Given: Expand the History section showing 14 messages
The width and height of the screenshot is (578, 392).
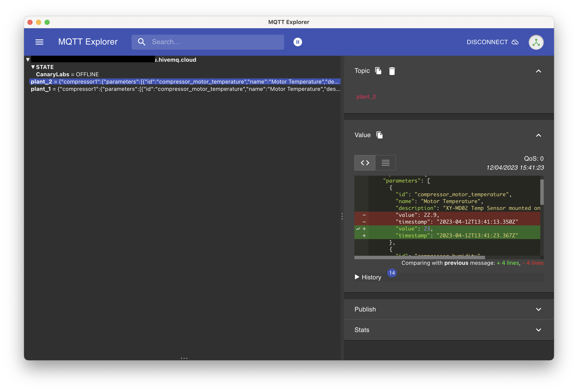Looking at the screenshot, I should [x=371, y=277].
